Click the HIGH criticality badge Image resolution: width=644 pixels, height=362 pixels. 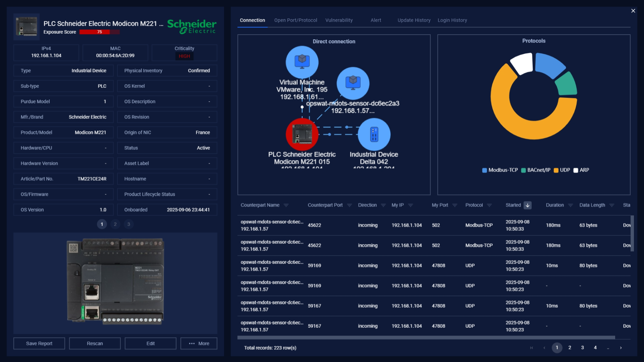point(184,56)
